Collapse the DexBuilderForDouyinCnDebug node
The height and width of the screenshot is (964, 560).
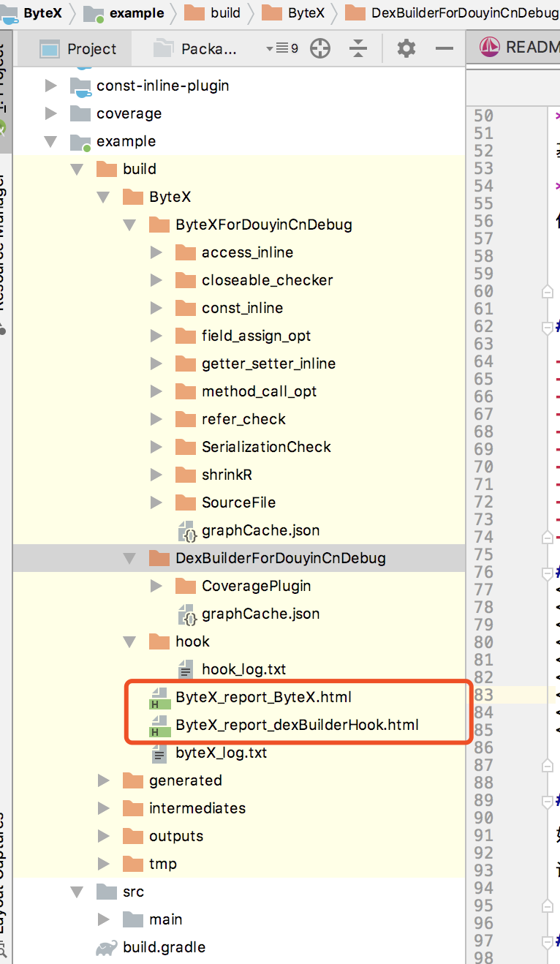point(129,559)
